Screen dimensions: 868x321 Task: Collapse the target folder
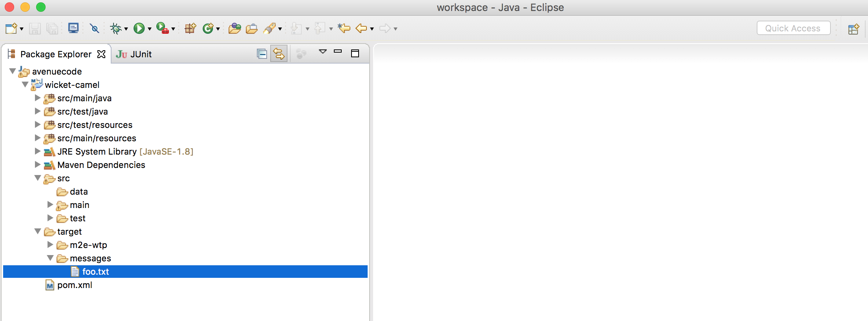click(38, 231)
